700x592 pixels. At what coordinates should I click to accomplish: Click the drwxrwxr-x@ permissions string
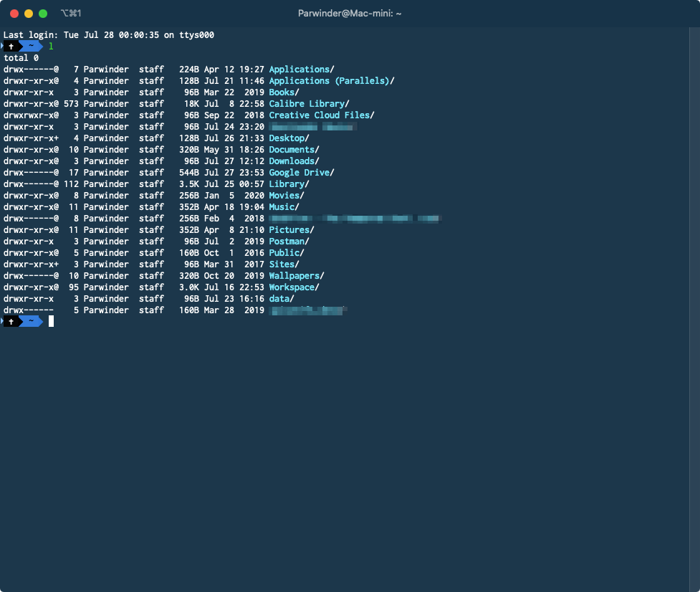pyautogui.click(x=31, y=115)
